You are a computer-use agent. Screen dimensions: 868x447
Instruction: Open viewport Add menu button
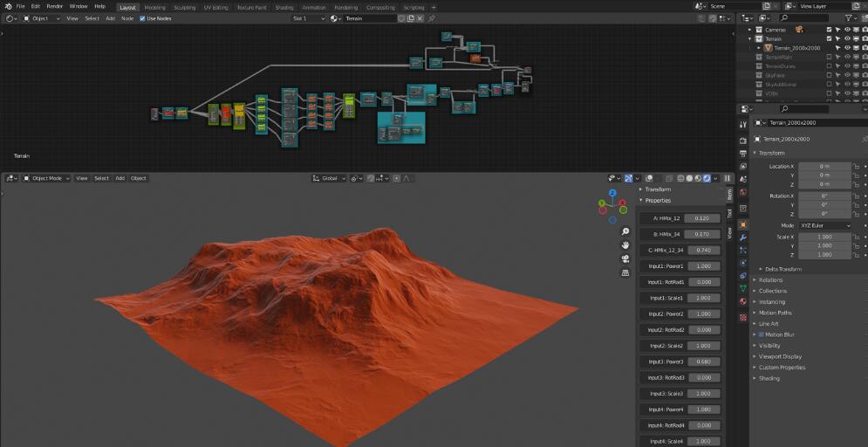[x=120, y=178]
